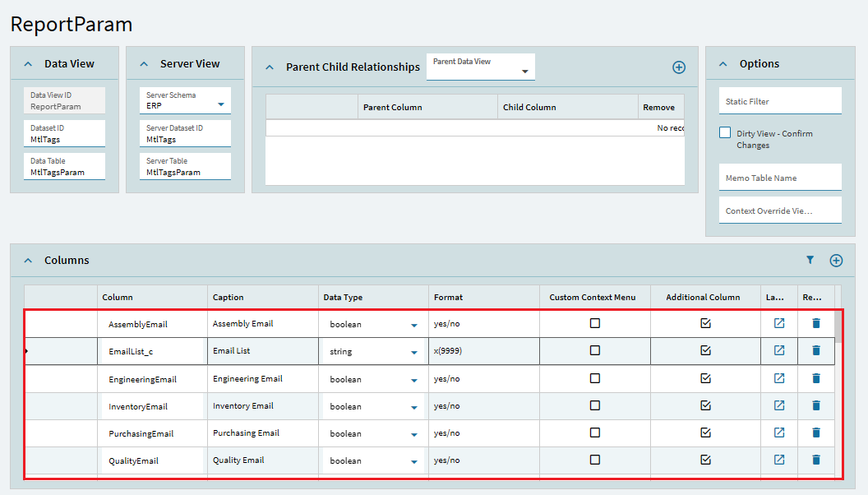Click the Static Filter input field
This screenshot has height=495, width=868.
point(780,101)
